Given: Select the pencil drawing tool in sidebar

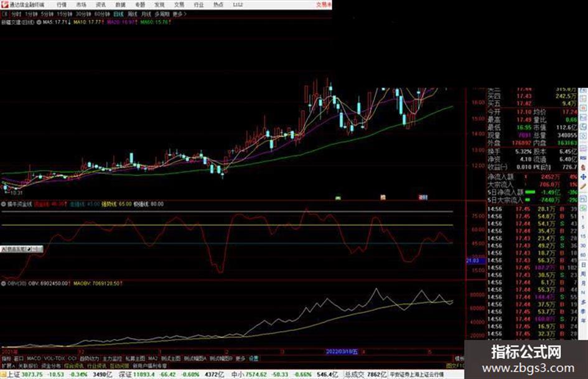Looking at the screenshot, I should tap(583, 187).
